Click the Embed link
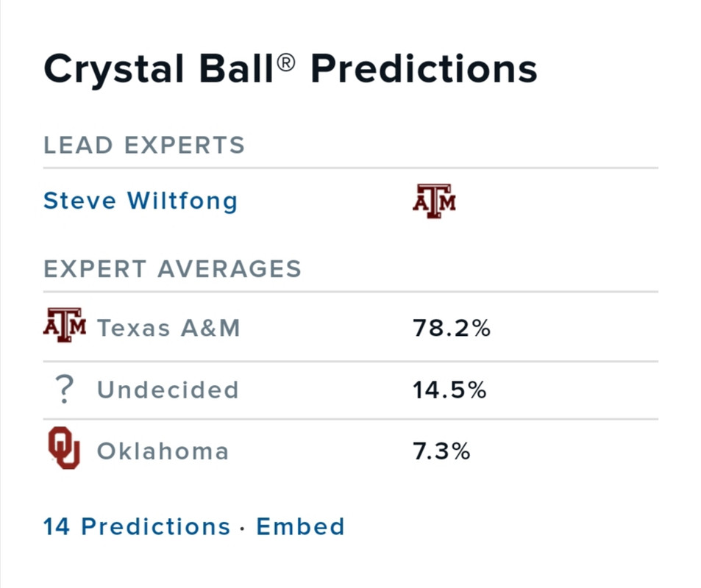 300,526
